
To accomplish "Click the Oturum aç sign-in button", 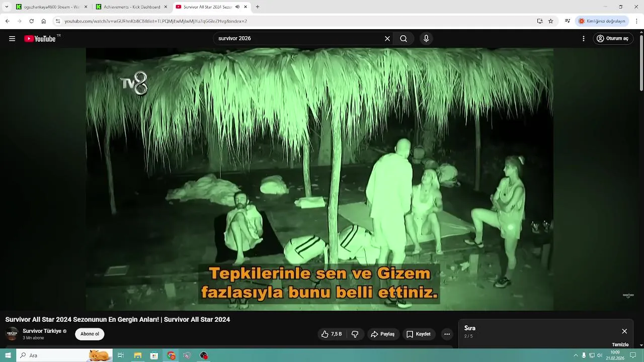I will [x=612, y=39].
